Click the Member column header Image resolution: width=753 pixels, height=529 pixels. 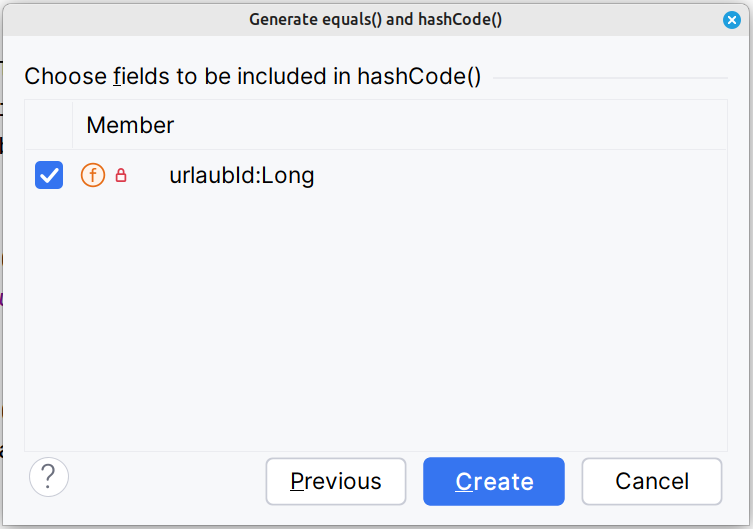pyautogui.click(x=130, y=125)
